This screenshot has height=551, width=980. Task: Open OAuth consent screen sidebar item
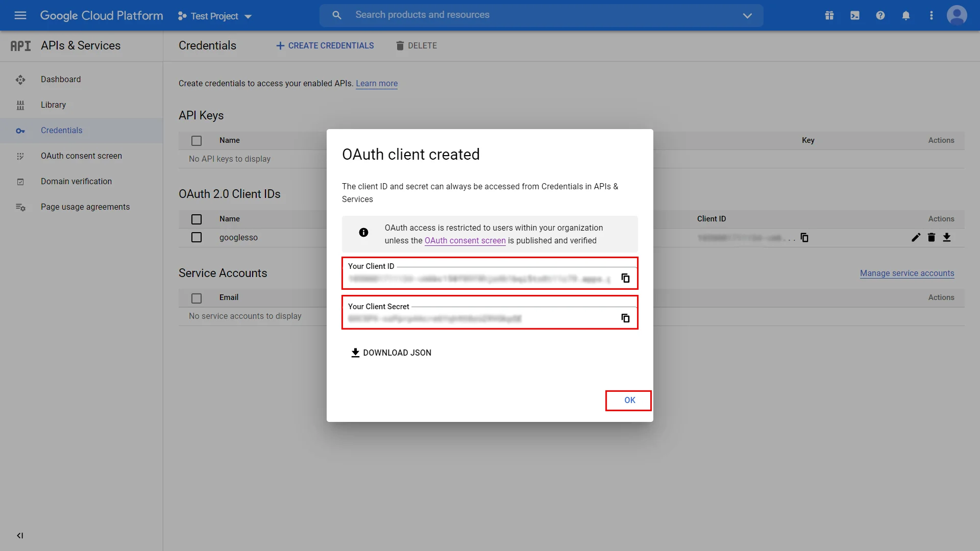(82, 156)
